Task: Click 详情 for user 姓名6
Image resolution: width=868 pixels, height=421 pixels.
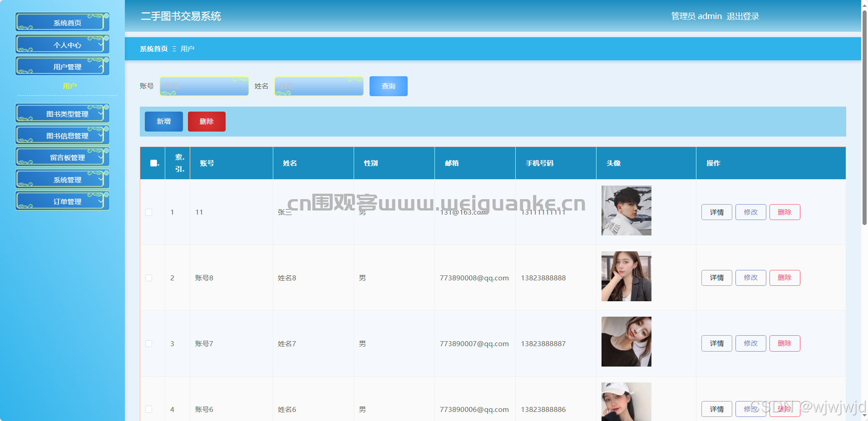Action: tap(717, 409)
